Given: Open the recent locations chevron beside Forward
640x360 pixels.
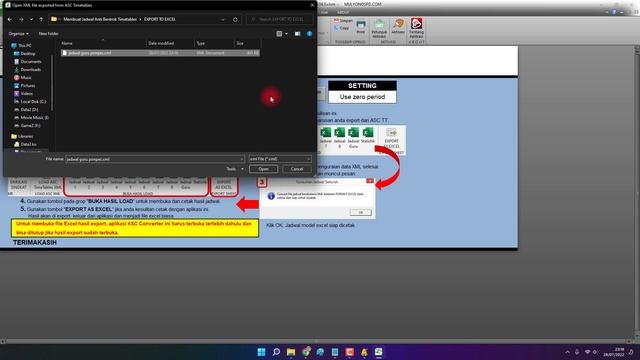Looking at the screenshot, I should [31, 19].
